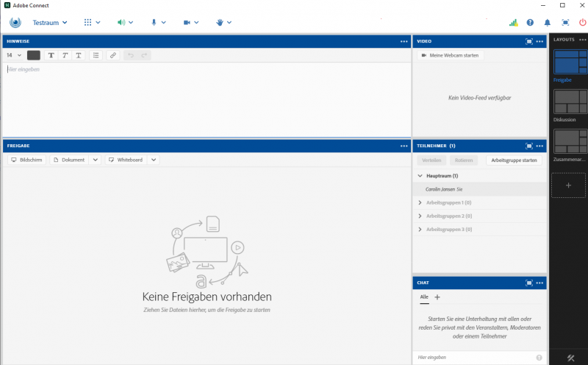Toggle the speaker audio icon
The image size is (588, 365).
[x=121, y=23]
